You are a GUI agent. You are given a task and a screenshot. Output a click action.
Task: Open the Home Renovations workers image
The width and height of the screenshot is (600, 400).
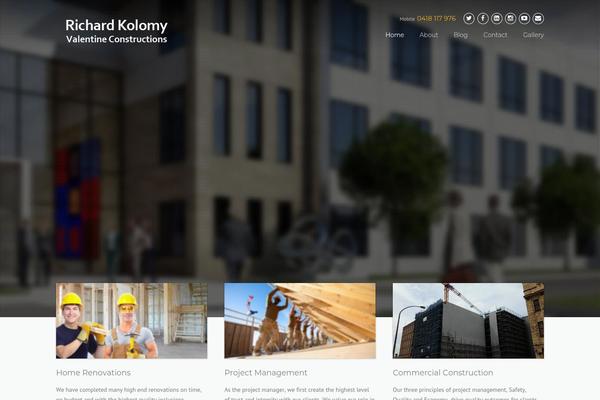[132, 321]
